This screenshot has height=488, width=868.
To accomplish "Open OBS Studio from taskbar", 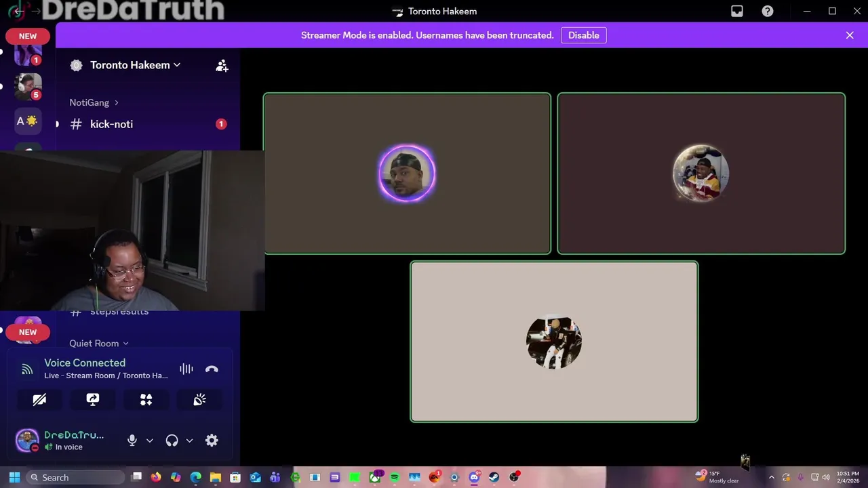I will coord(514,477).
